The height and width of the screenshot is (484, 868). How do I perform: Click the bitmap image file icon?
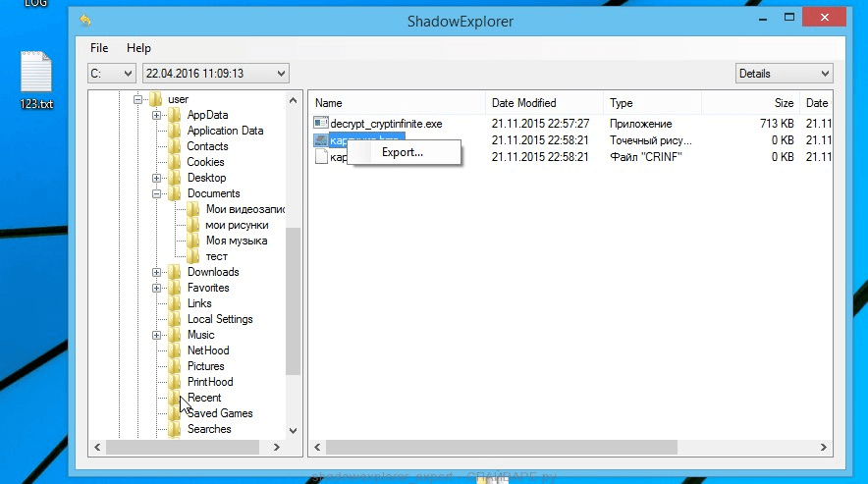[320, 140]
